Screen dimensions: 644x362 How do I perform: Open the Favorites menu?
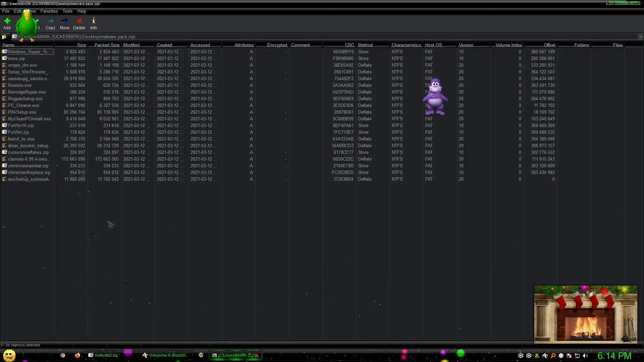(x=49, y=11)
